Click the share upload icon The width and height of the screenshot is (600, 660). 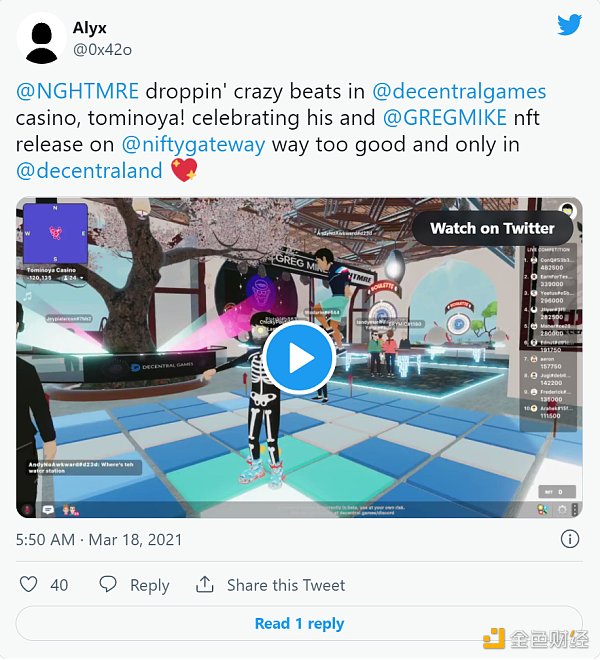pos(205,584)
